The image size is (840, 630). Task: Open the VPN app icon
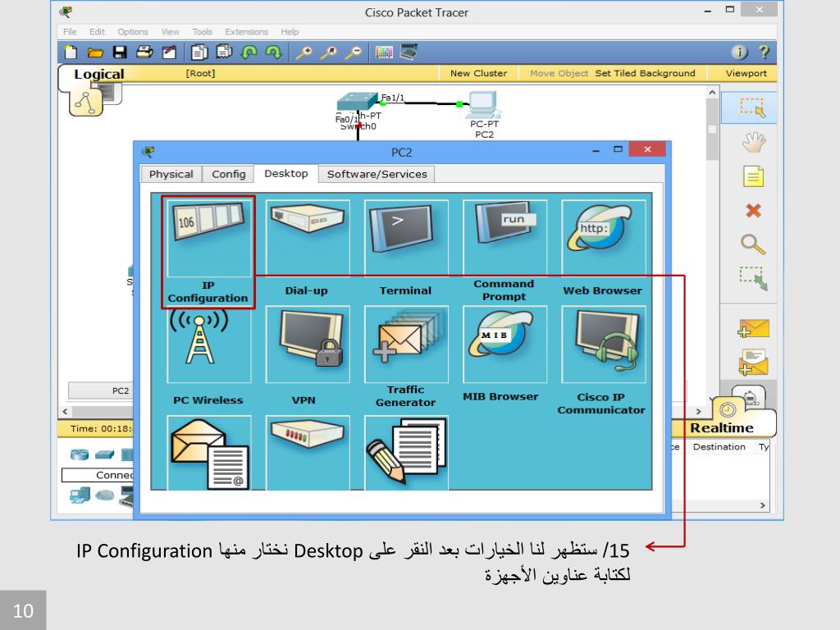click(x=308, y=345)
